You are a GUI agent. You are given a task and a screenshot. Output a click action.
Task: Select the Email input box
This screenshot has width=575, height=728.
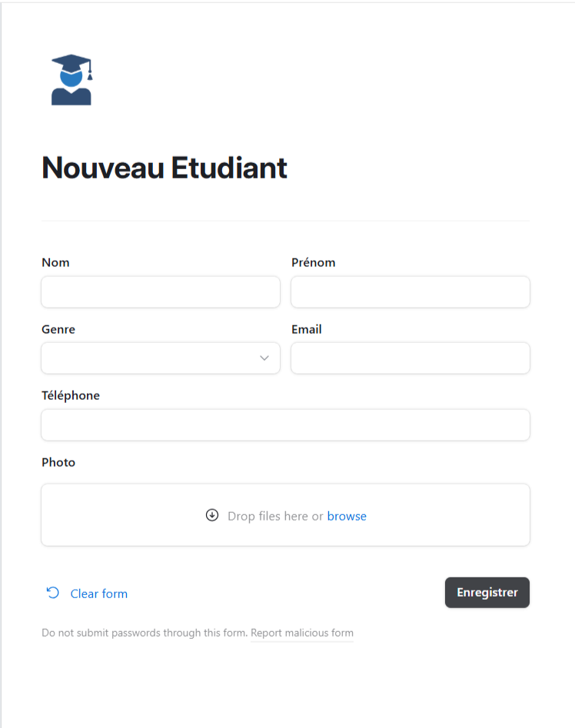(410, 358)
